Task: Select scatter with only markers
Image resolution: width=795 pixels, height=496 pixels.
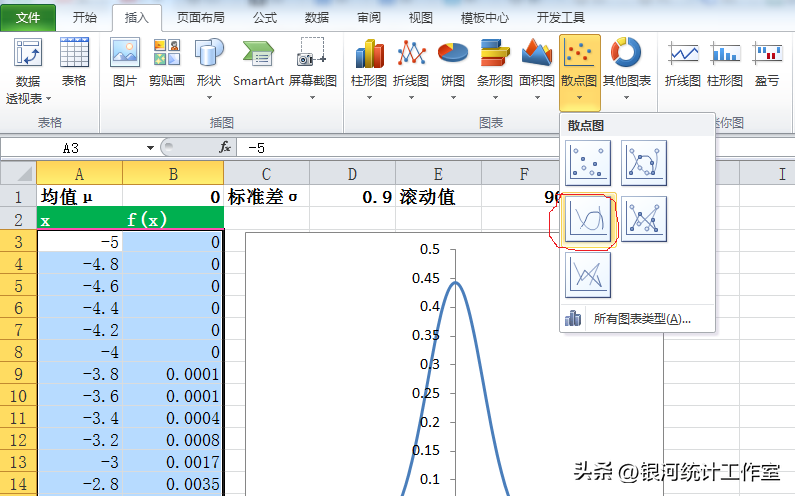Action: coord(588,163)
